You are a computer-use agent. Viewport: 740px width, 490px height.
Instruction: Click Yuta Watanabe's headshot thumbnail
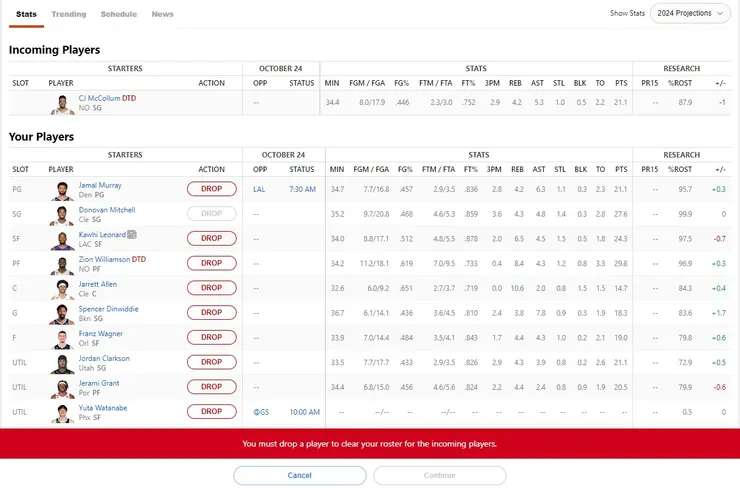(62, 414)
